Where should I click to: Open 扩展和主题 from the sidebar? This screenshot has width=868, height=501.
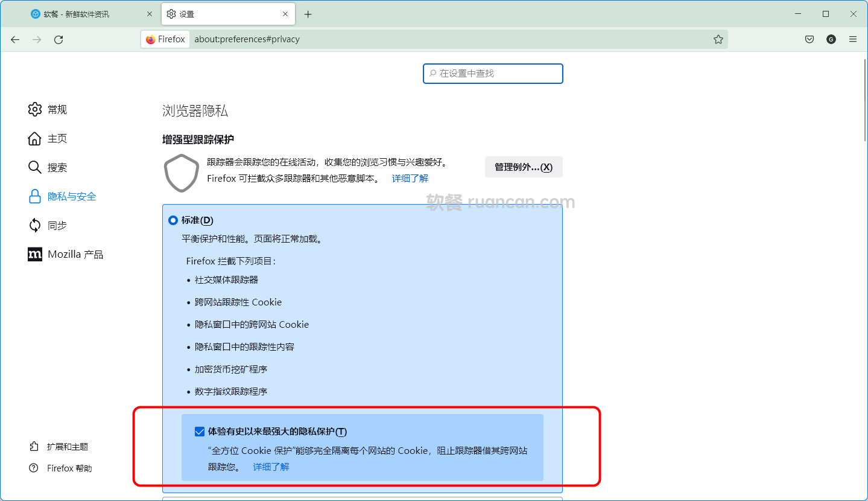(x=68, y=447)
